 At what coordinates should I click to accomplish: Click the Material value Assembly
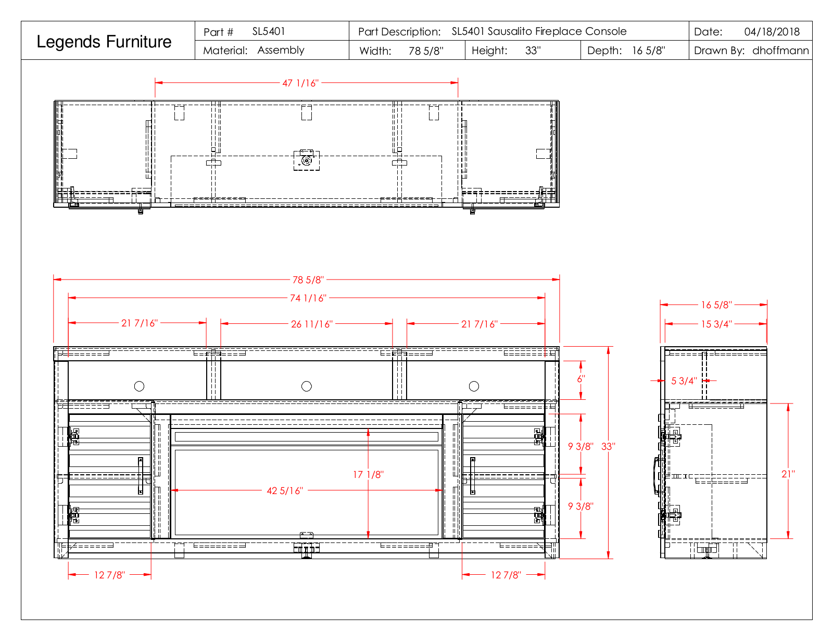(x=281, y=50)
